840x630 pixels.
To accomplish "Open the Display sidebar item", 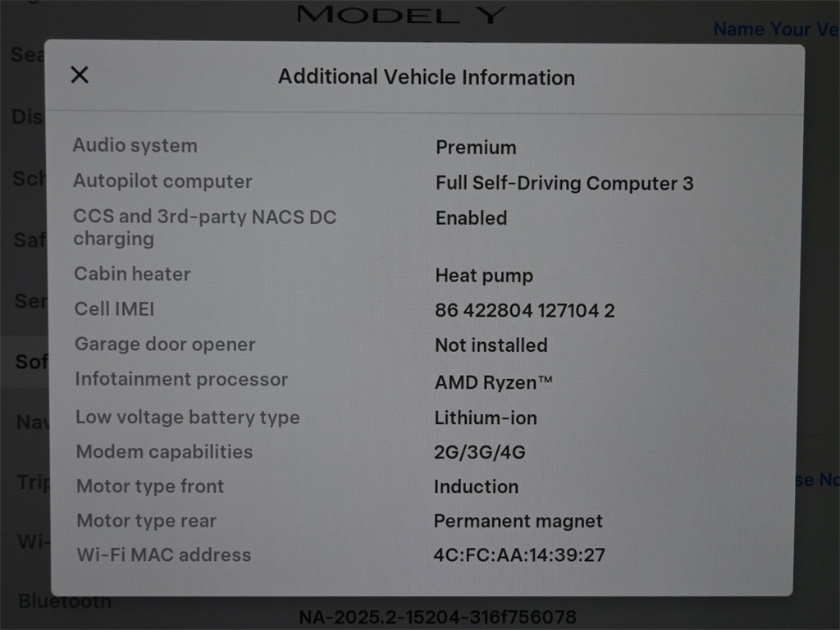I will click(26, 117).
